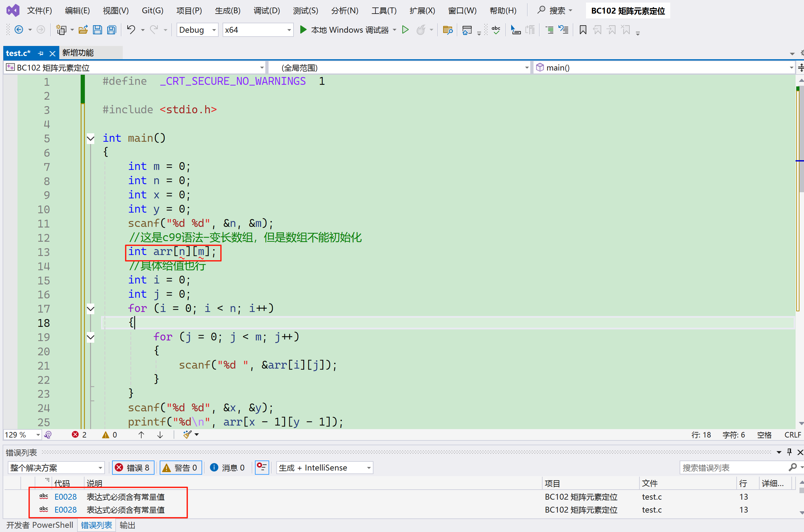
Task: Pin the error list panel
Action: pyautogui.click(x=789, y=452)
